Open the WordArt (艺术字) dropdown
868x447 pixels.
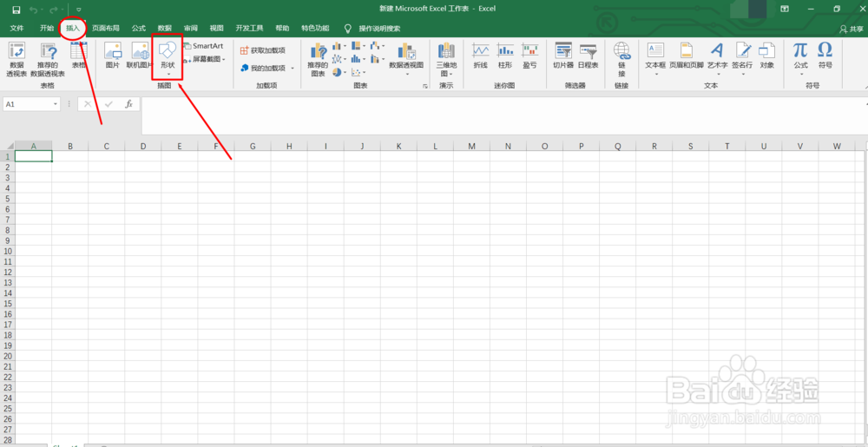click(718, 57)
